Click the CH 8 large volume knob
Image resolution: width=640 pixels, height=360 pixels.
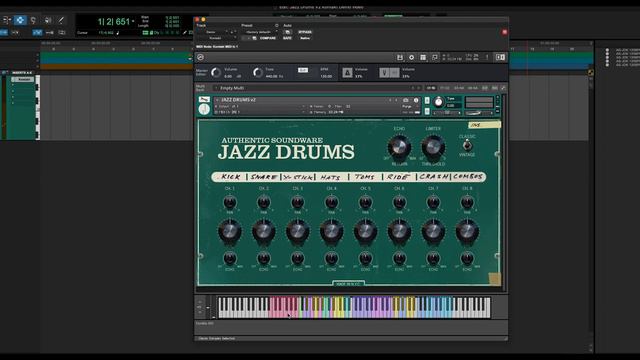[x=467, y=231]
